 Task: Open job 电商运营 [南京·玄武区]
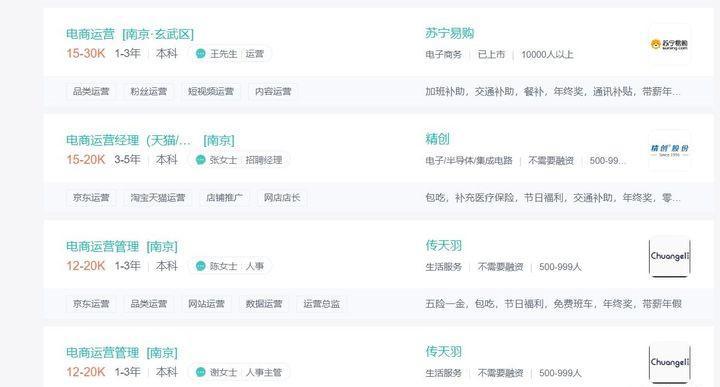point(130,34)
